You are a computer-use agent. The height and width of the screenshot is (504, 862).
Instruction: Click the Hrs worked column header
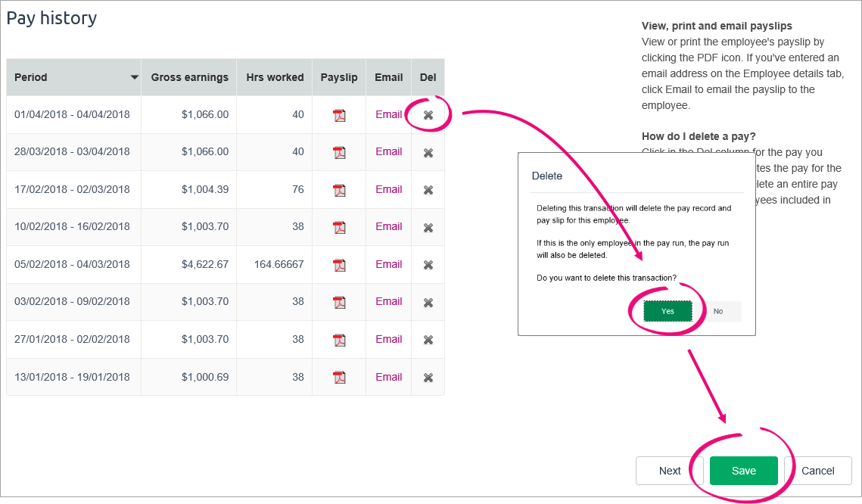tap(275, 77)
